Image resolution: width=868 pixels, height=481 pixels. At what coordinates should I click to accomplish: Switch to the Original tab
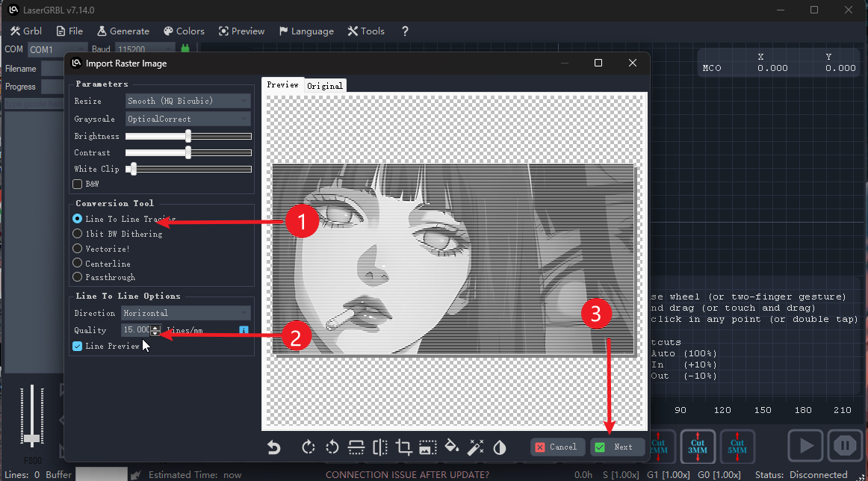click(325, 85)
